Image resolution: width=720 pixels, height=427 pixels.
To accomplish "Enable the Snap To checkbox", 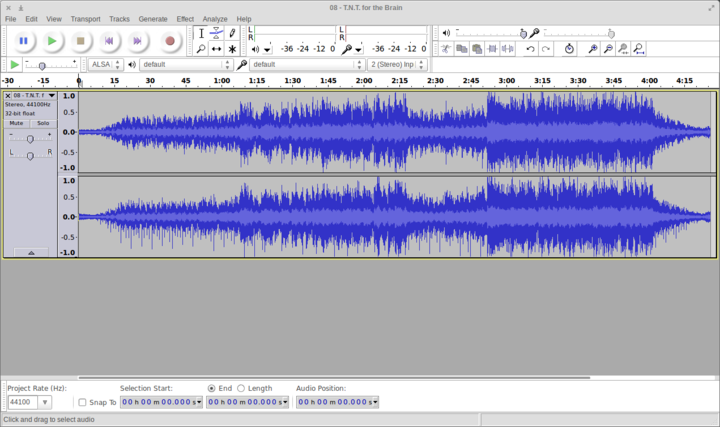I will click(x=82, y=402).
